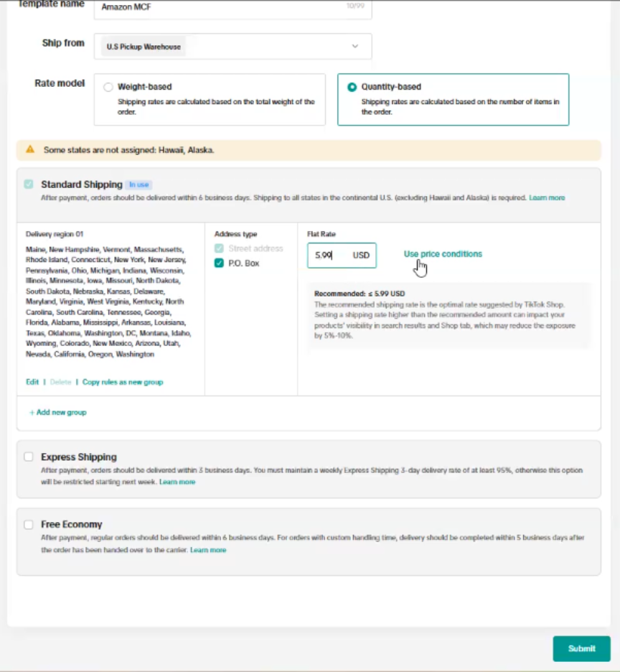Enable the Express Shipping option
Viewport: 620px width, 672px height.
click(29, 457)
